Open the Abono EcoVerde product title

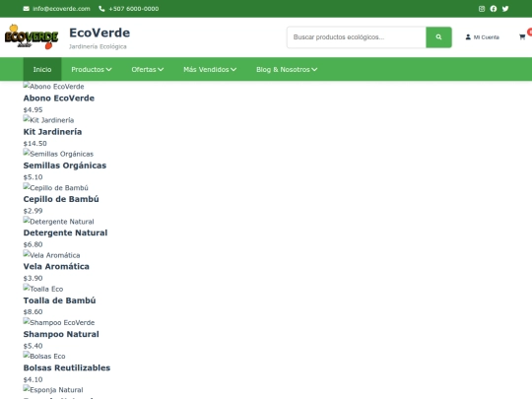(x=59, y=99)
